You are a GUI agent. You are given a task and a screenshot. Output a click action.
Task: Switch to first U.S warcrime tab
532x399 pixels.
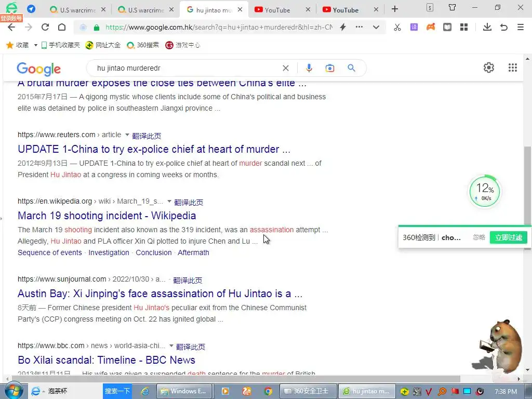coord(73,10)
